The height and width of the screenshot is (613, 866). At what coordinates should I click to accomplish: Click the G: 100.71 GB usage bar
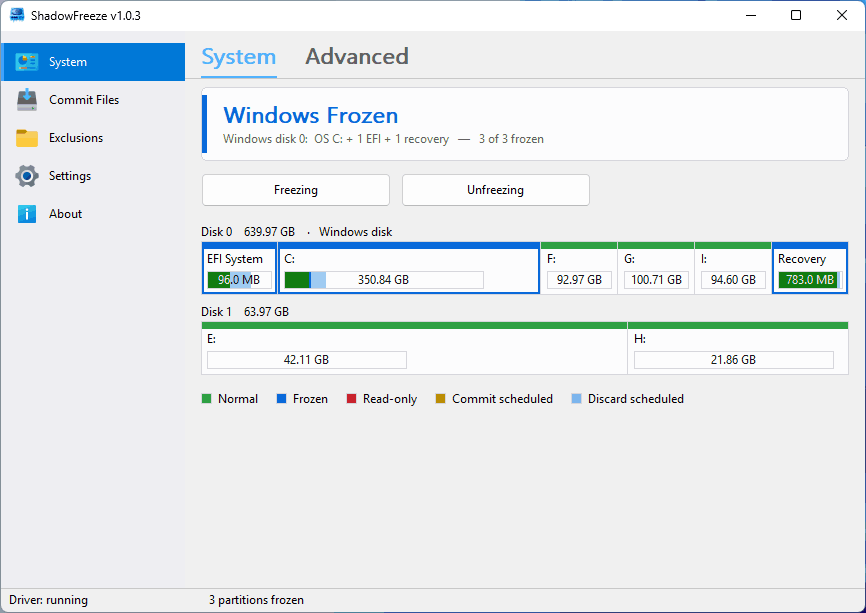656,280
